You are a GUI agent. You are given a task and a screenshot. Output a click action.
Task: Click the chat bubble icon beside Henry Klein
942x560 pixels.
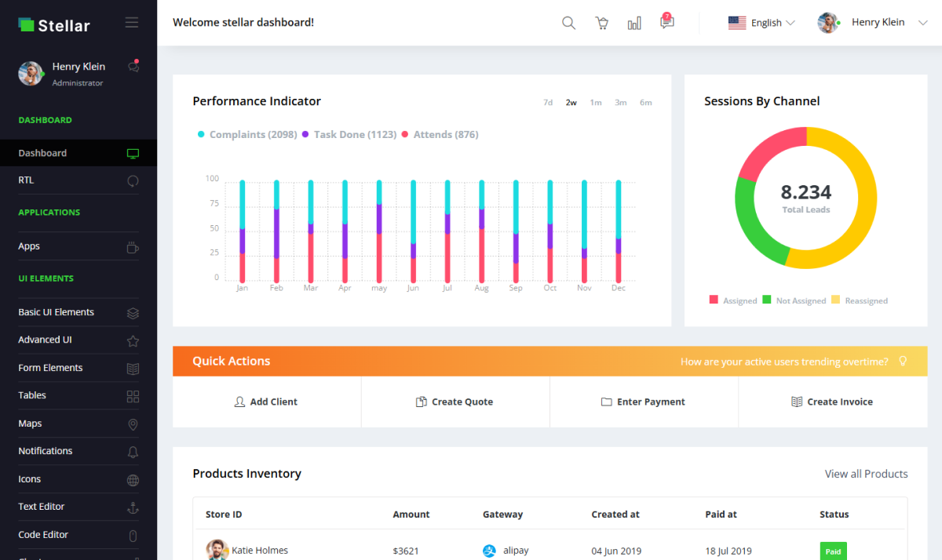[x=133, y=67]
